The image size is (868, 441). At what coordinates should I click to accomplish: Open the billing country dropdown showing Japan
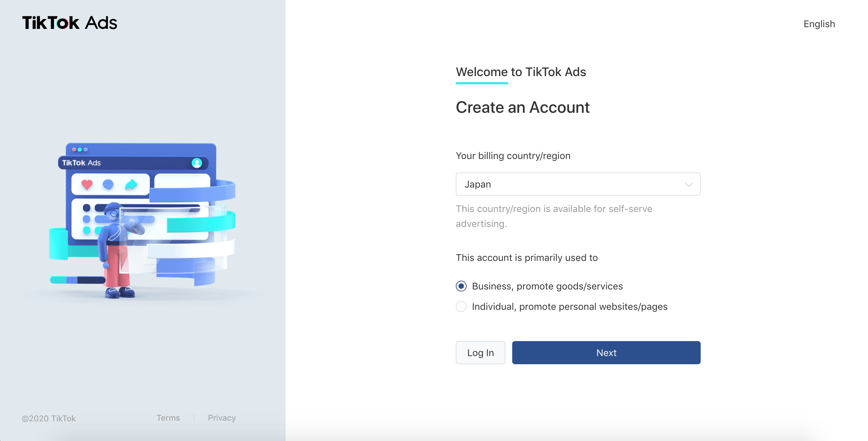point(578,184)
